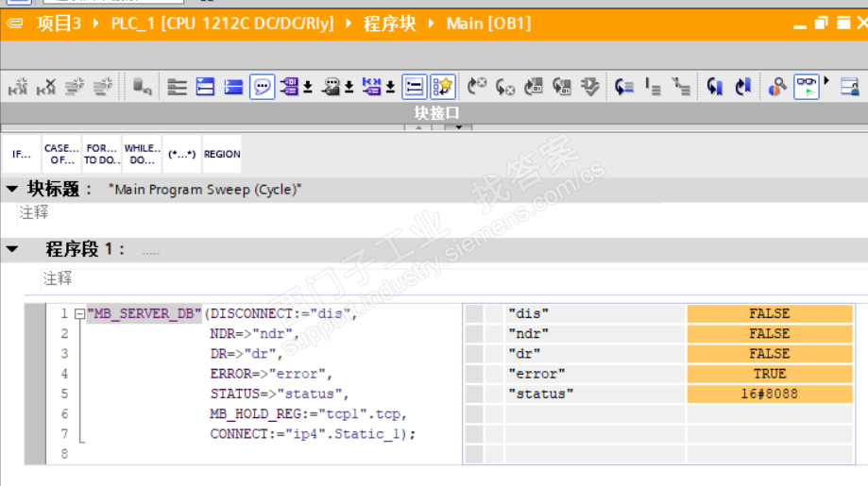Insert a new network via toolbar

(18, 87)
